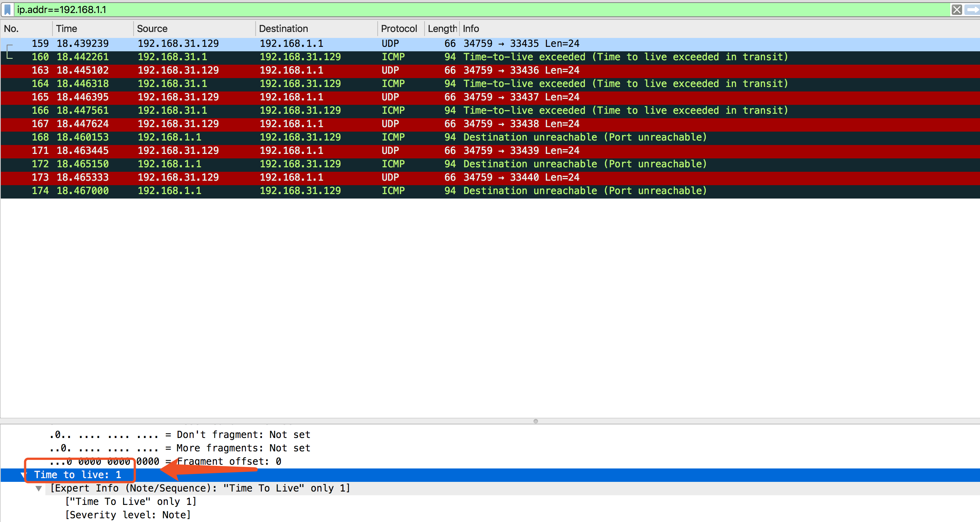This screenshot has height=522, width=980.
Task: Click the ip.addr==192.168.1.1 filter input field
Action: [152, 10]
